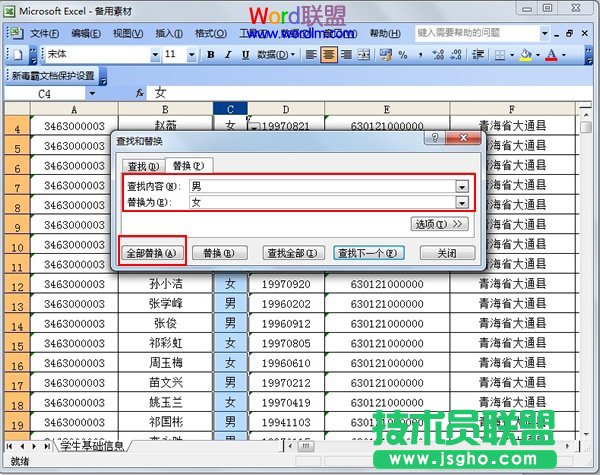Center-align text using toolbar icon
Screen dimensions: 600x475
point(328,54)
